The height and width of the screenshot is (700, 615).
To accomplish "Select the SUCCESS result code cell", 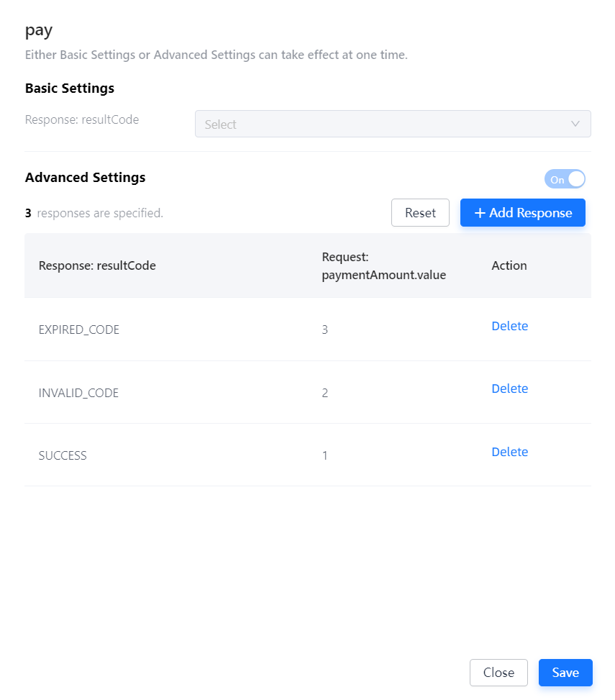I will point(63,455).
